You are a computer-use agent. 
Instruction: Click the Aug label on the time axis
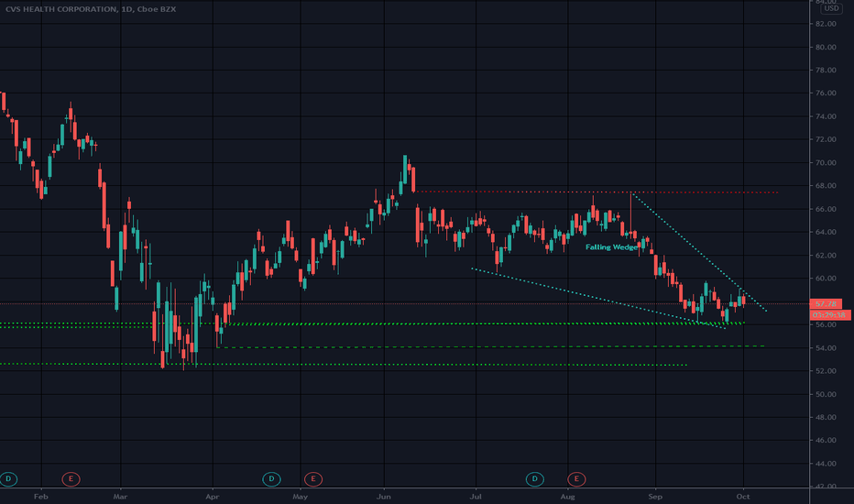coord(567,497)
